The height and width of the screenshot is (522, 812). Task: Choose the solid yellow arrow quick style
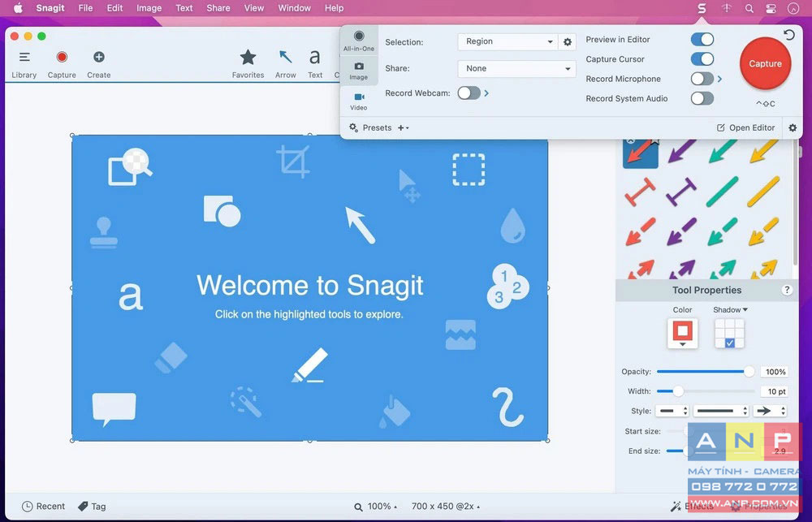tap(763, 152)
